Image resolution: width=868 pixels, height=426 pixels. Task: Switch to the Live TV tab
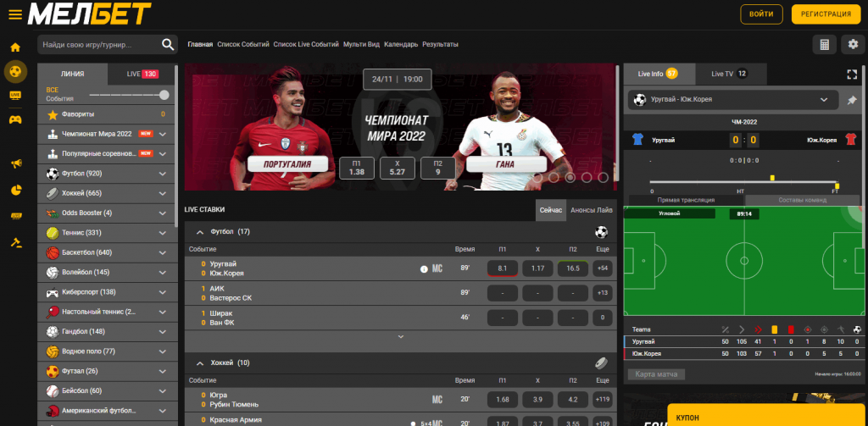coord(727,74)
